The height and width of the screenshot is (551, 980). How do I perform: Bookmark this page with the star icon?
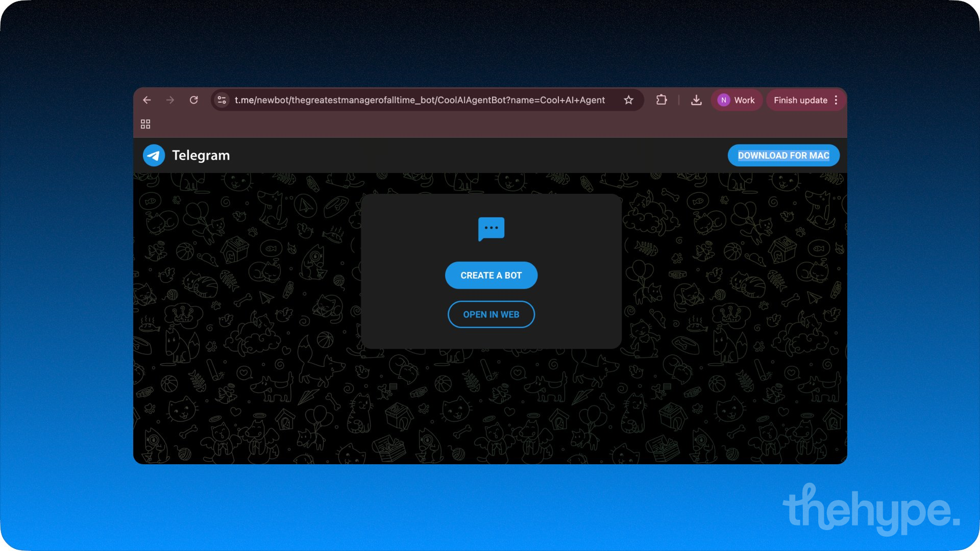pos(628,100)
